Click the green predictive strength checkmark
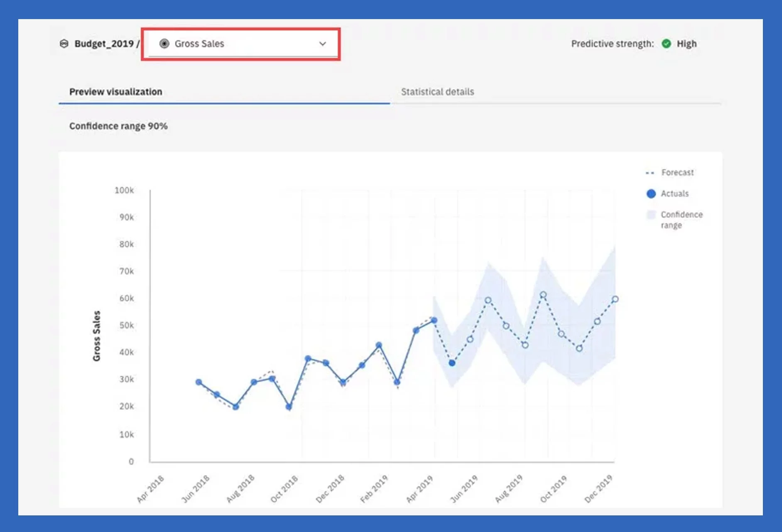Screen dimensions: 782x532 point(666,44)
